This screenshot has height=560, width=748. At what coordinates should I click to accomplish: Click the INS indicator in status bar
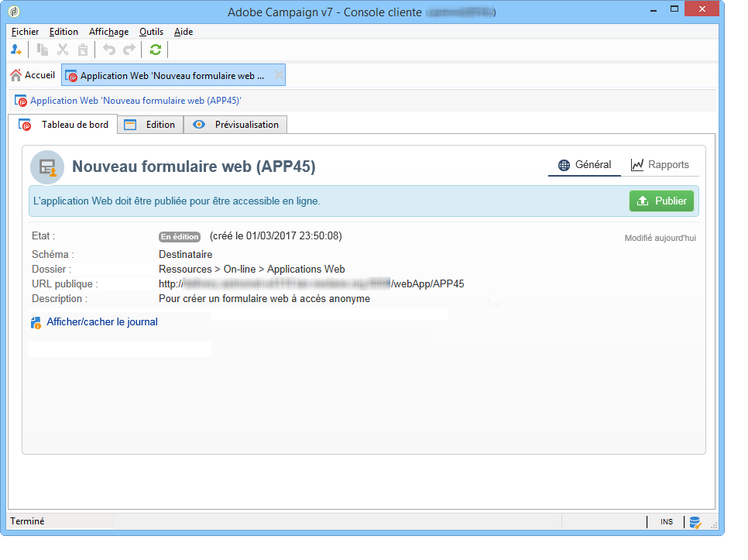coord(667,522)
